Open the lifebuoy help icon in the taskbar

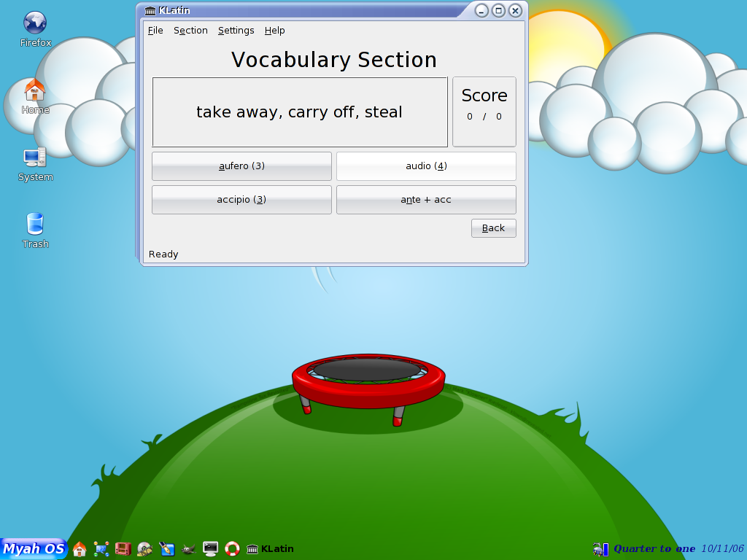(232, 549)
